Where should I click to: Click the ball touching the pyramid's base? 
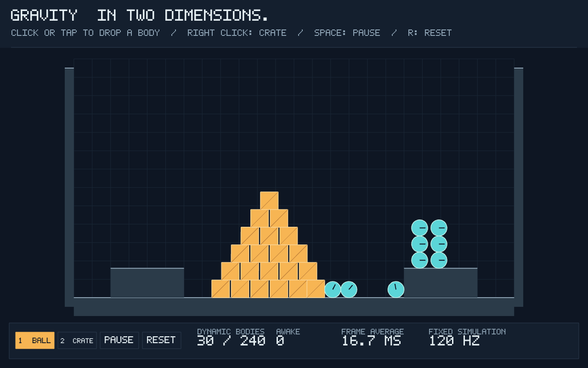tap(333, 289)
